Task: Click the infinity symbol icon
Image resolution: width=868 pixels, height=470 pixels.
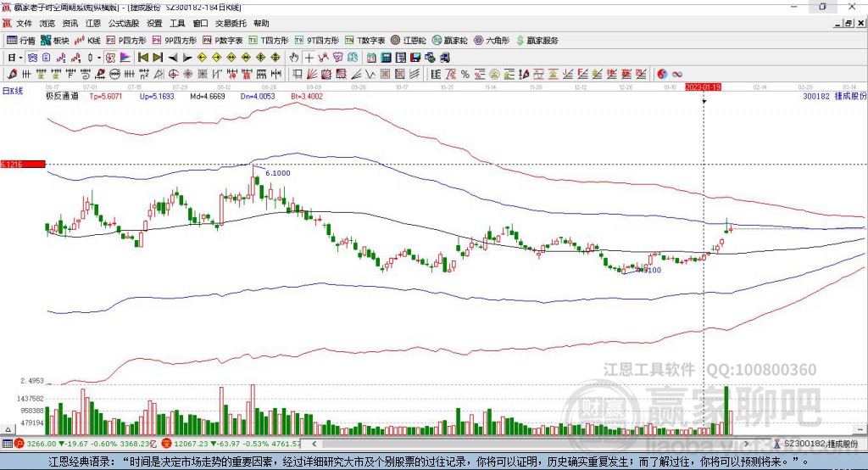Action: pos(677,75)
